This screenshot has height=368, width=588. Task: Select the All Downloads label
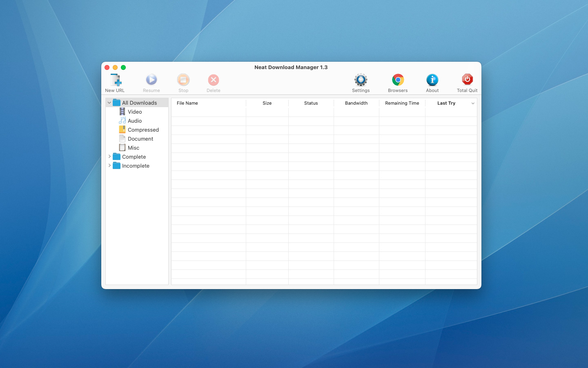(x=139, y=103)
